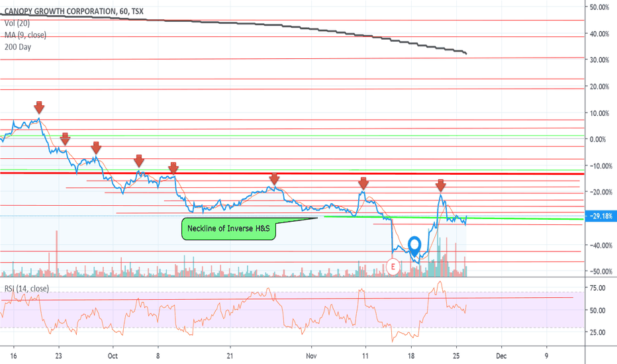
Task: Select the 'Neckline of Inverse H&S' callout
Action: tap(228, 228)
